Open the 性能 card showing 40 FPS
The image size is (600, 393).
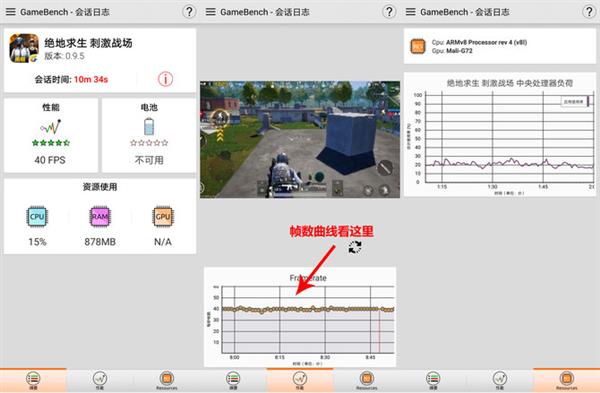pyautogui.click(x=51, y=135)
